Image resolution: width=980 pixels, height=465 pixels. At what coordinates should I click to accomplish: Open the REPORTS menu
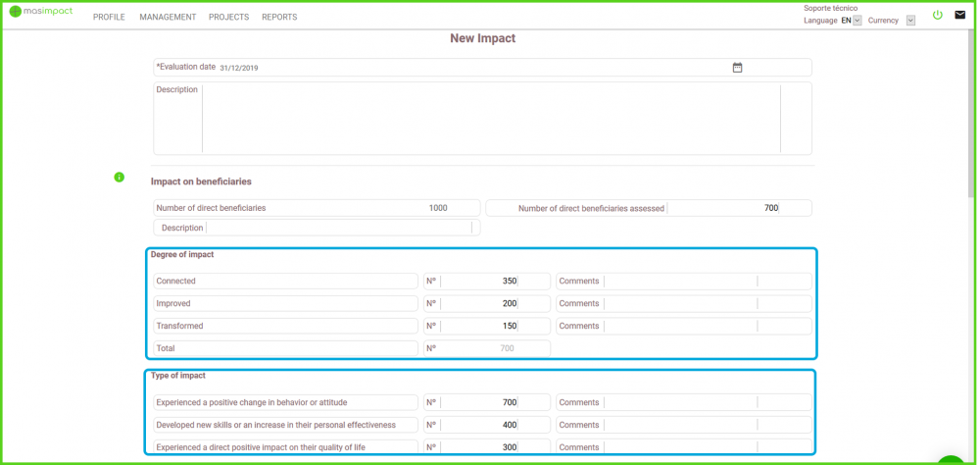(x=279, y=18)
